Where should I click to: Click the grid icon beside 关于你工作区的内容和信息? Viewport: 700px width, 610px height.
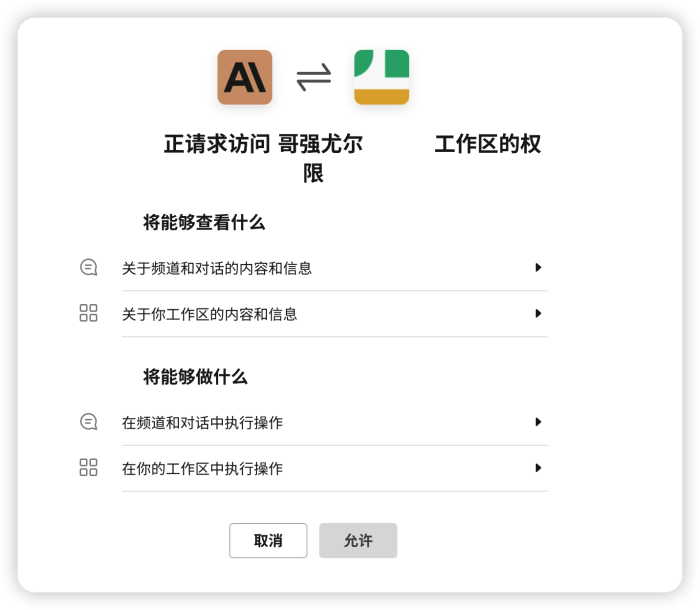tap(89, 313)
